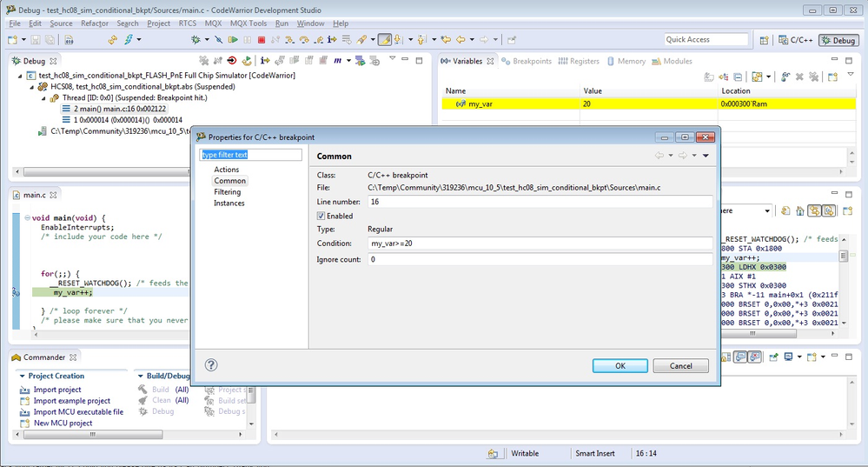Select Instances page in properties dialog
This screenshot has height=467, width=868.
(x=229, y=203)
